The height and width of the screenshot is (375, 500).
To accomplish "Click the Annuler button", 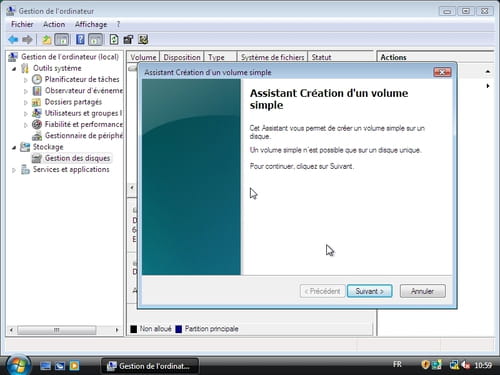I will pyautogui.click(x=422, y=291).
